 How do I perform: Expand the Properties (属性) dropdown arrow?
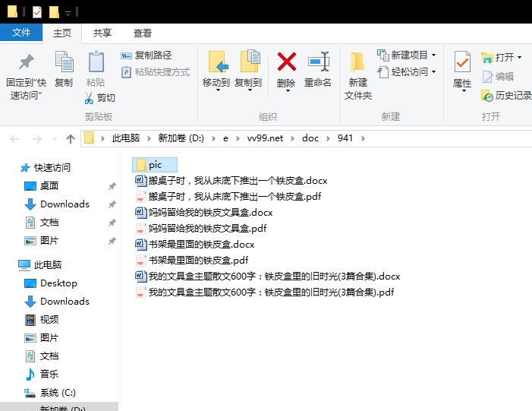[x=464, y=90]
